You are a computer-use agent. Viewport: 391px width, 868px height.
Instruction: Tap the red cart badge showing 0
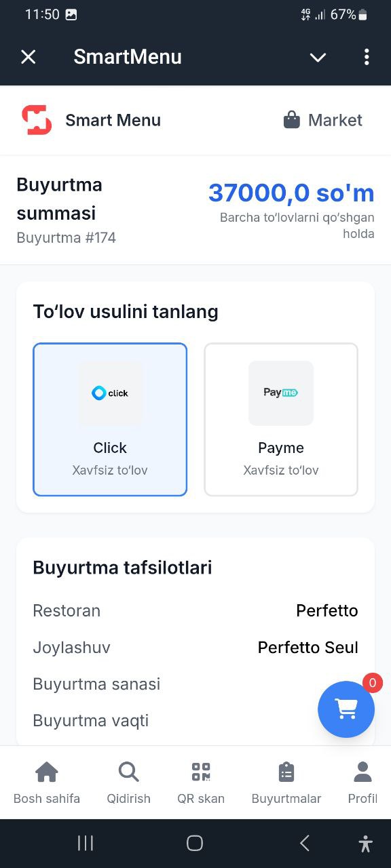pos(372,684)
